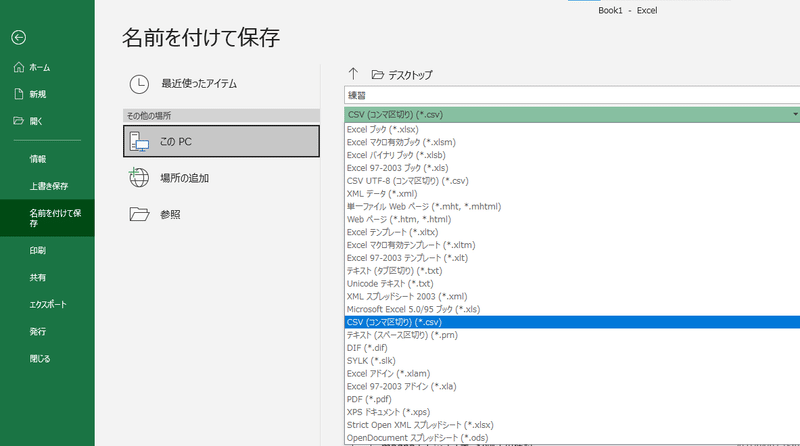
Task: Click the recent items clock icon
Action: [x=139, y=84]
